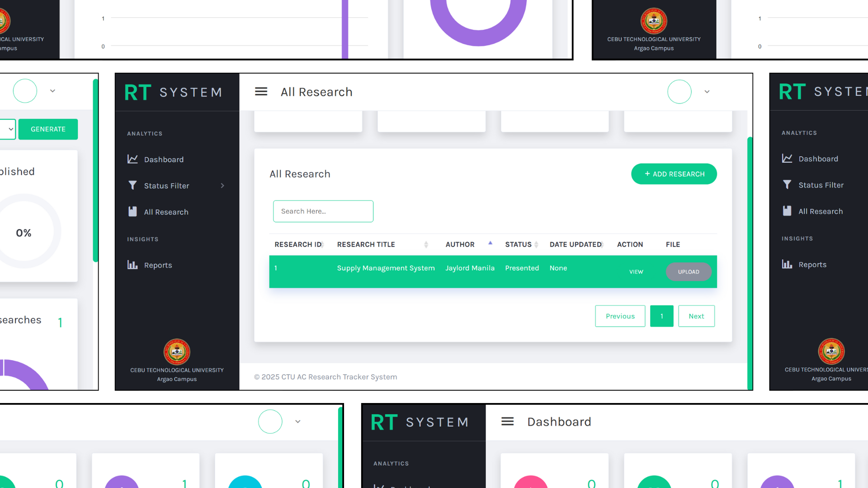Open hamburger menu beside Dashboard title
The width and height of the screenshot is (868, 488).
(x=507, y=422)
